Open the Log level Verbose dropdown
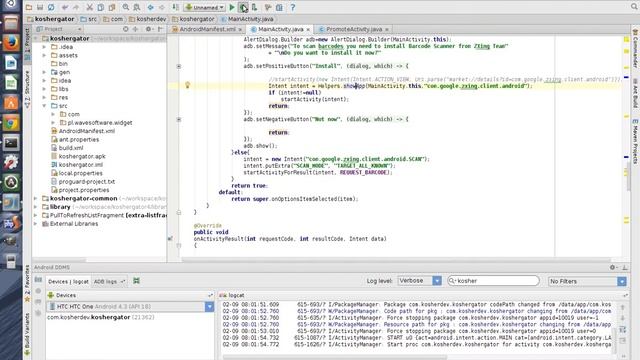Image resolution: width=640 pixels, height=360 pixels. [420, 281]
